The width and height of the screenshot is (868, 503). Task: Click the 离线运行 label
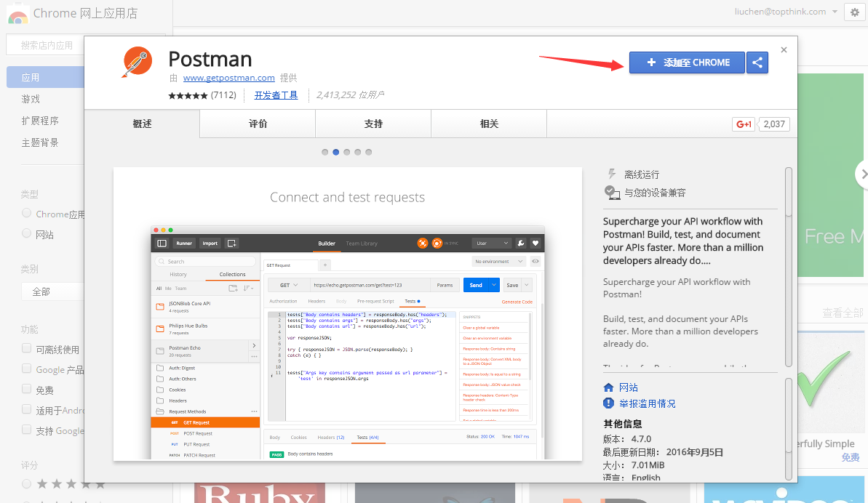tap(642, 174)
